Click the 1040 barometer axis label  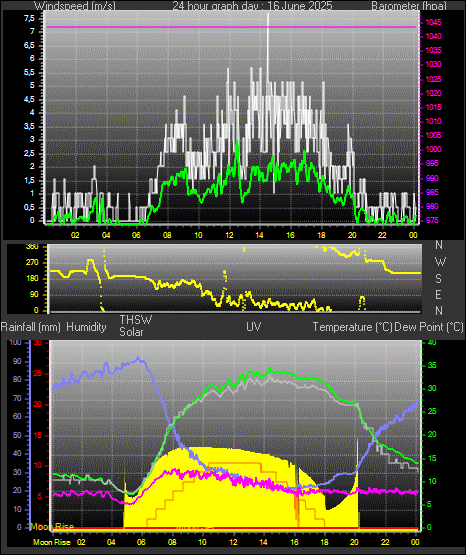pyautogui.click(x=433, y=36)
